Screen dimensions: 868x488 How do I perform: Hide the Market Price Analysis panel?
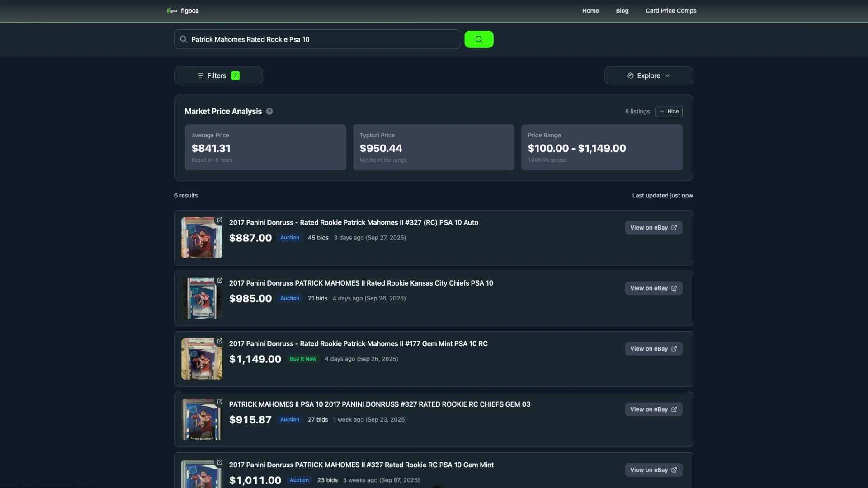pos(669,111)
